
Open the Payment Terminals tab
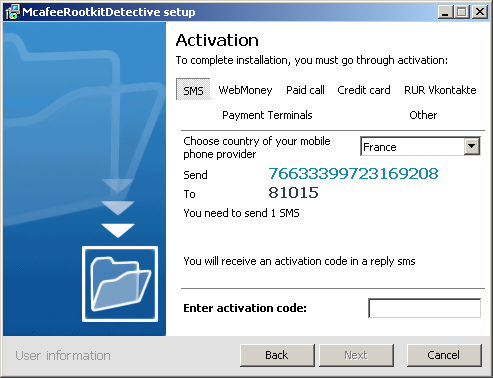coord(267,115)
